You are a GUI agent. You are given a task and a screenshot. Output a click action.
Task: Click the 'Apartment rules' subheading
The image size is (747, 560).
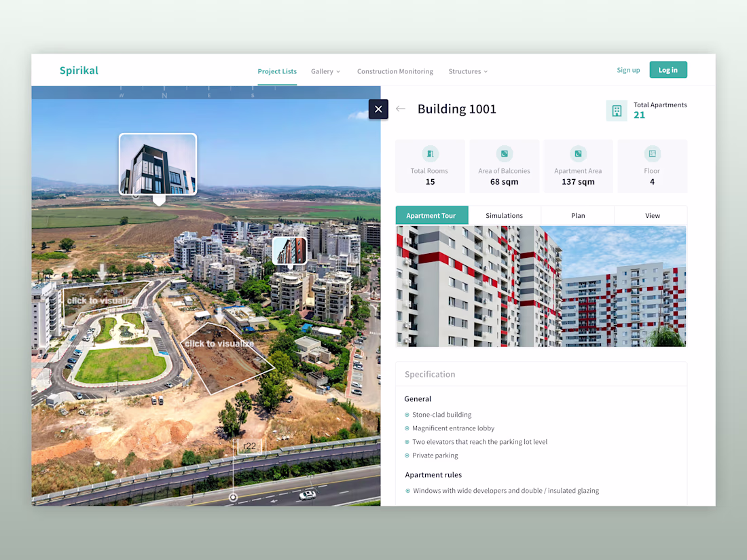tap(433, 474)
